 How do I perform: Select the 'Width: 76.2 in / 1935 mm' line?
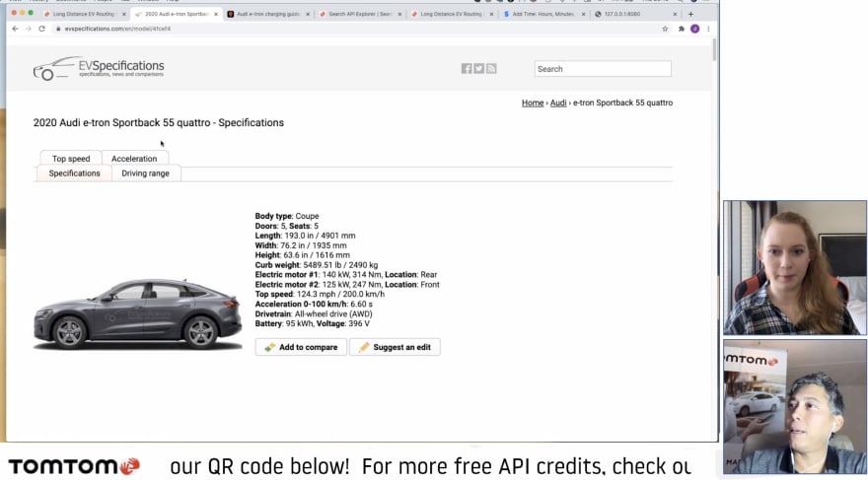click(x=301, y=245)
